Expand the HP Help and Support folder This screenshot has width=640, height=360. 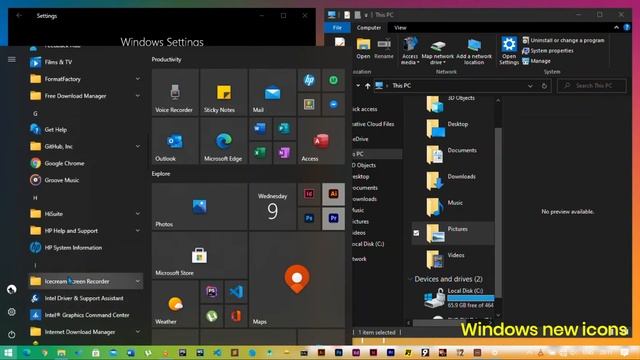pyautogui.click(x=138, y=231)
